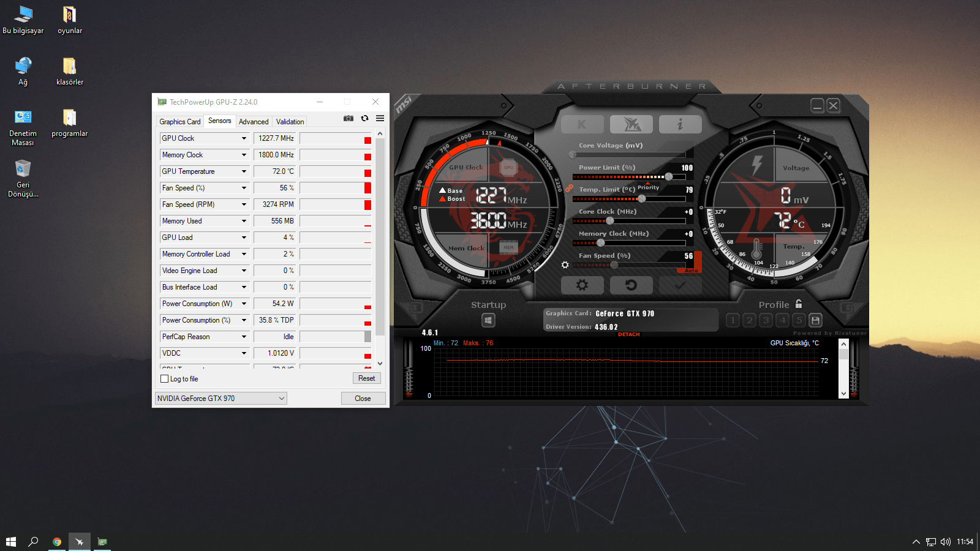Viewport: 980px width, 551px height.
Task: Select the Sensors tab
Action: tap(220, 121)
